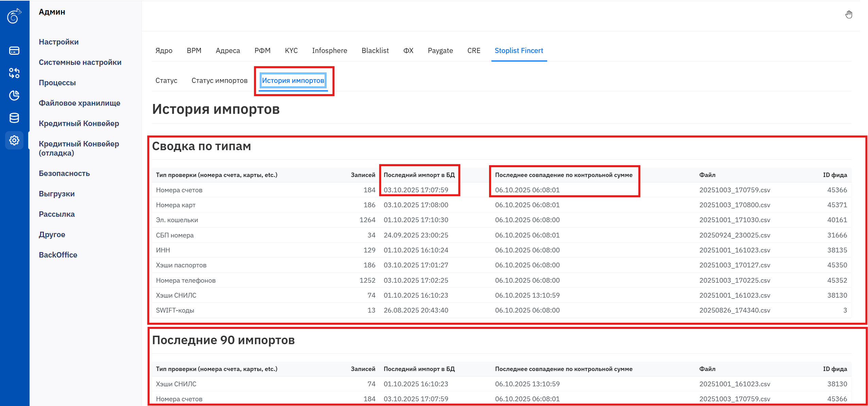Open the card icon in left sidebar

(x=14, y=51)
